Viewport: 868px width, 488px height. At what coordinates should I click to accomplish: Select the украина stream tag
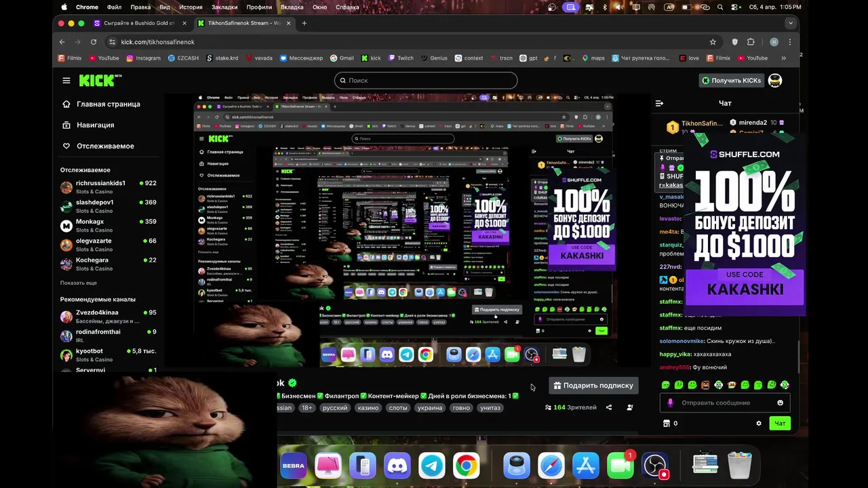click(430, 408)
